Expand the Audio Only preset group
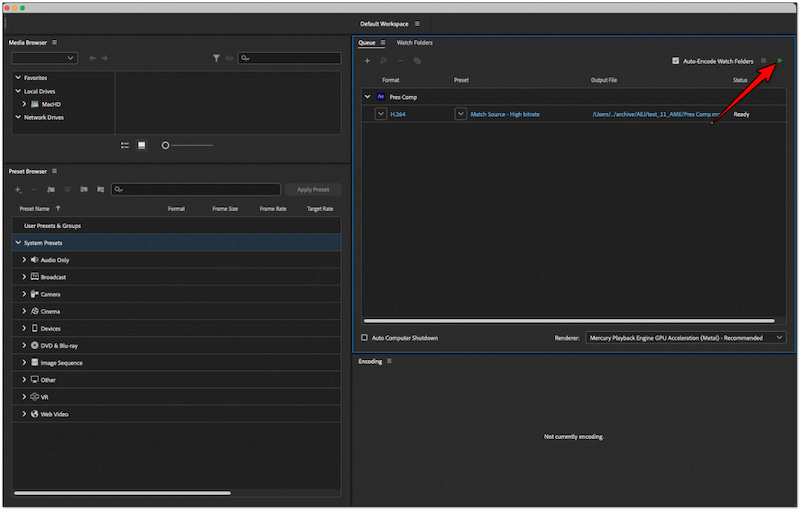Image resolution: width=800 pixels, height=510 pixels. coord(24,260)
